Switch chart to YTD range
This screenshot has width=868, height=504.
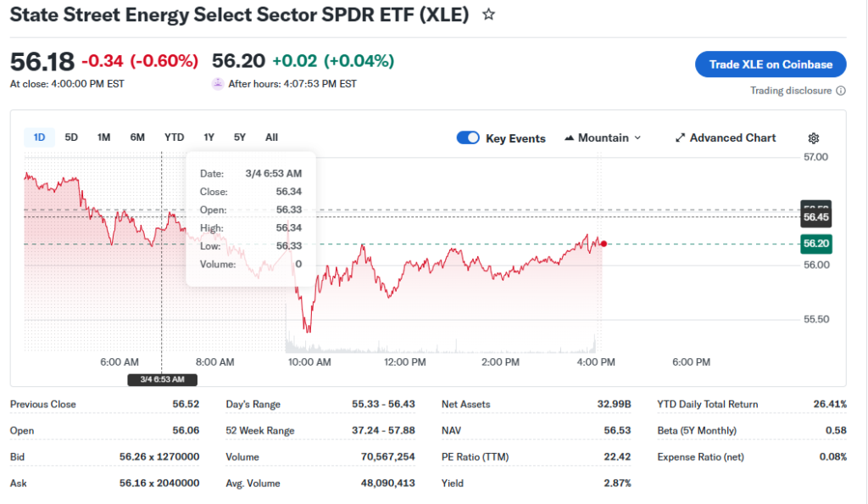(174, 137)
